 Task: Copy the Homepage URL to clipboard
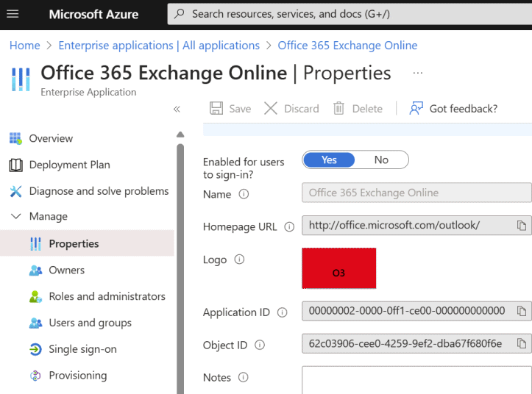coord(522,226)
